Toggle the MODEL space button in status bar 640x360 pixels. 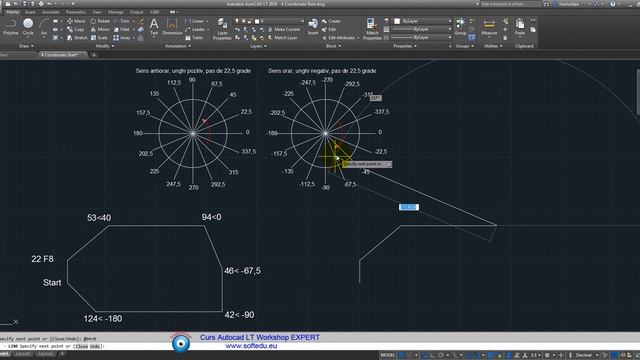coord(387,355)
